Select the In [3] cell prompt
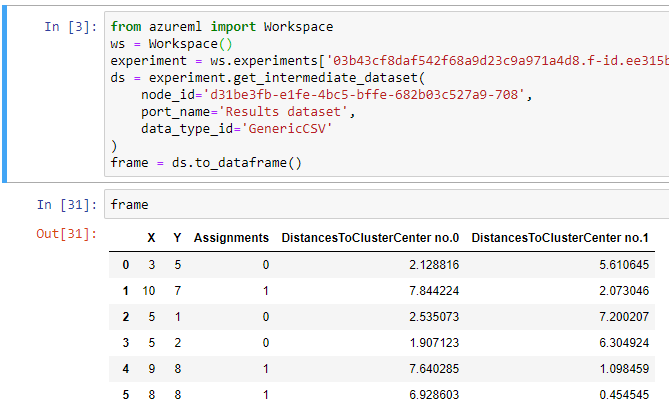 tap(68, 26)
